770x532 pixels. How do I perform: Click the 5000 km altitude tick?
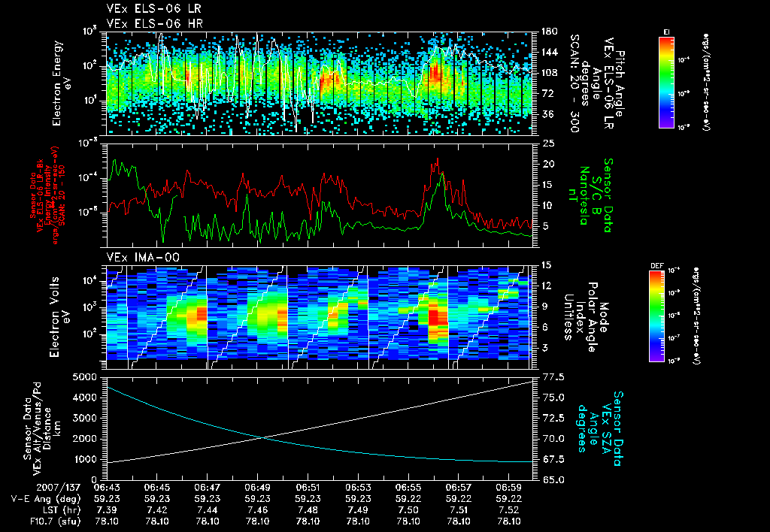coord(84,377)
